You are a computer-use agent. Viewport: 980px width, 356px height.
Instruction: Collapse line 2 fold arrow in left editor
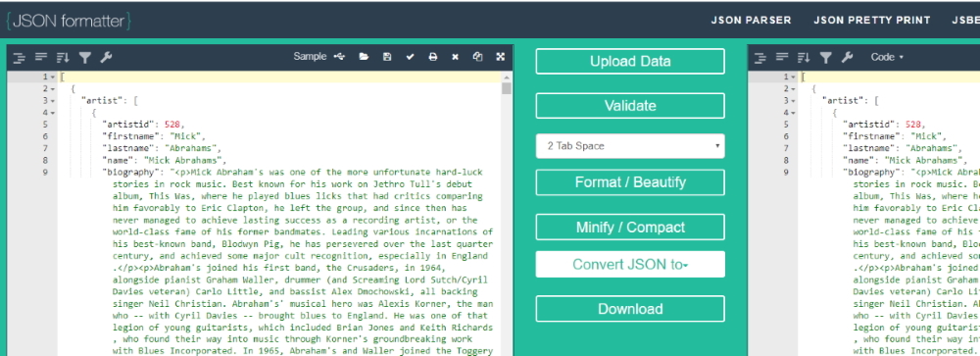53,89
